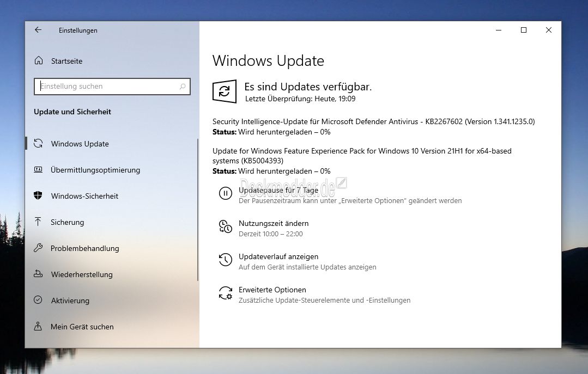Click the Problembehandlung wrench icon
Image resolution: width=588 pixels, height=374 pixels.
coord(38,248)
